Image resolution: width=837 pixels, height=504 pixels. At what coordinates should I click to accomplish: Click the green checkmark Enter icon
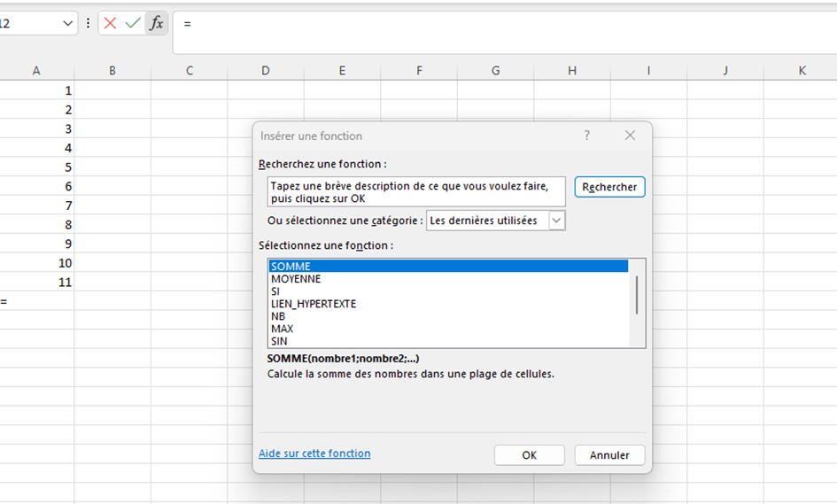tap(133, 24)
